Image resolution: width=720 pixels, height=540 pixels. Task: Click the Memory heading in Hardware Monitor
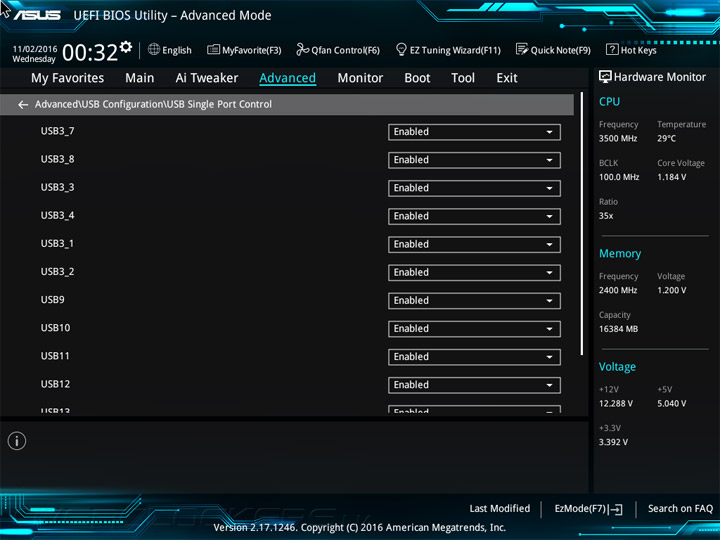[x=620, y=253]
